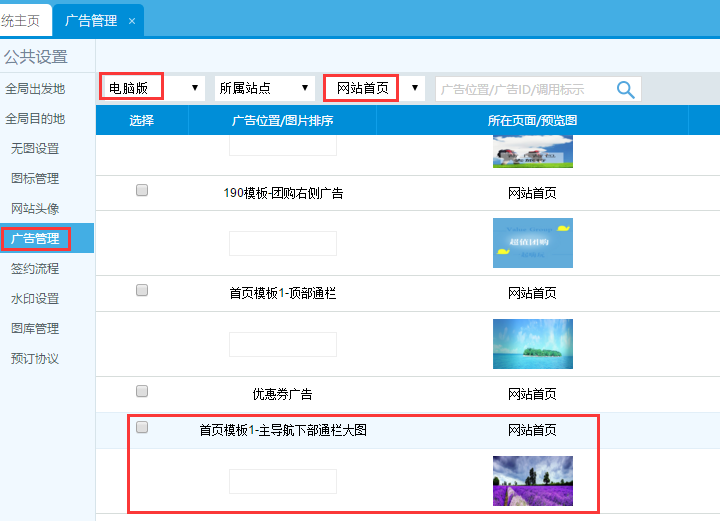The width and height of the screenshot is (720, 521).
Task: Open 水印设置 in the sidebar
Action: [x=35, y=299]
